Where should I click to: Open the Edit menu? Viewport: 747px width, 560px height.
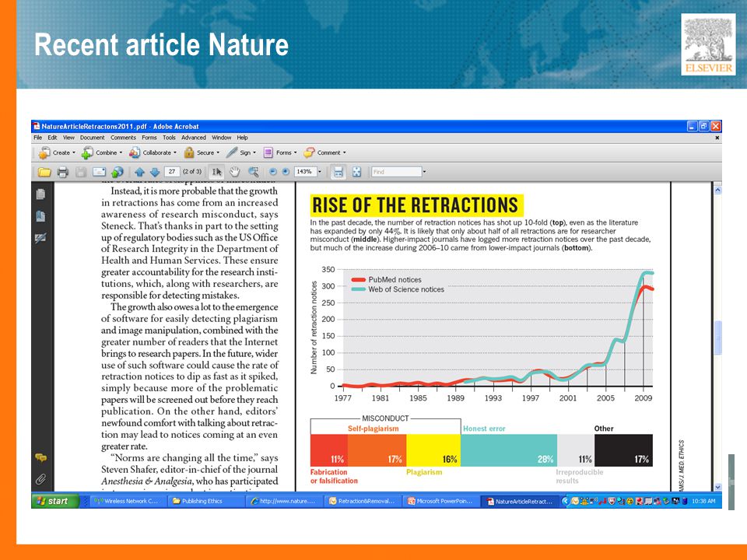(x=52, y=138)
